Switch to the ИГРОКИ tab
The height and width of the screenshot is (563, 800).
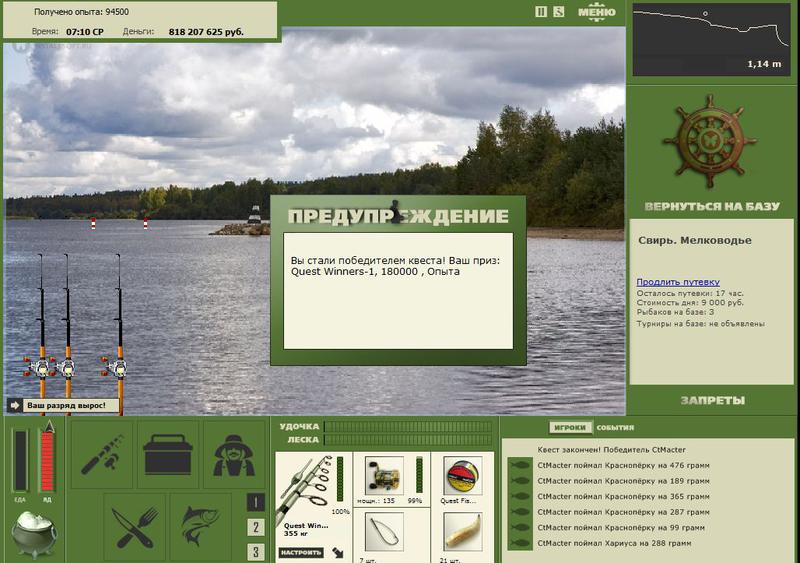click(x=570, y=427)
